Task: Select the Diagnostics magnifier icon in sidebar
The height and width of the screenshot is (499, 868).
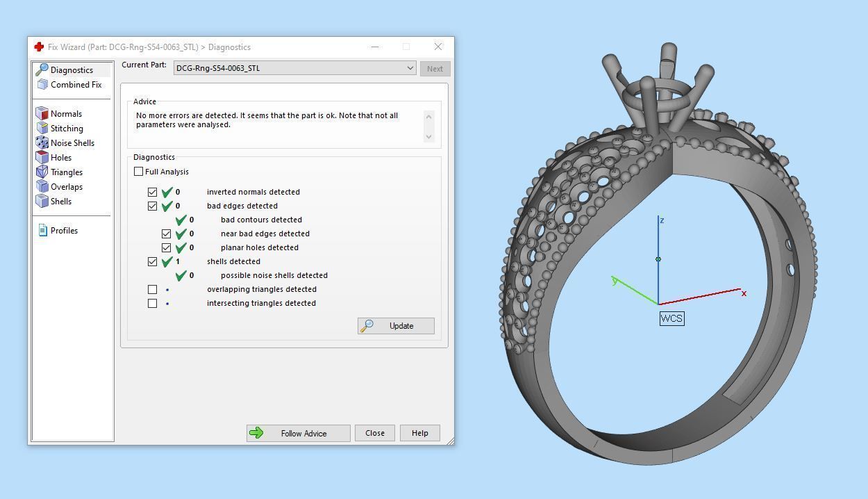Action: (42, 69)
